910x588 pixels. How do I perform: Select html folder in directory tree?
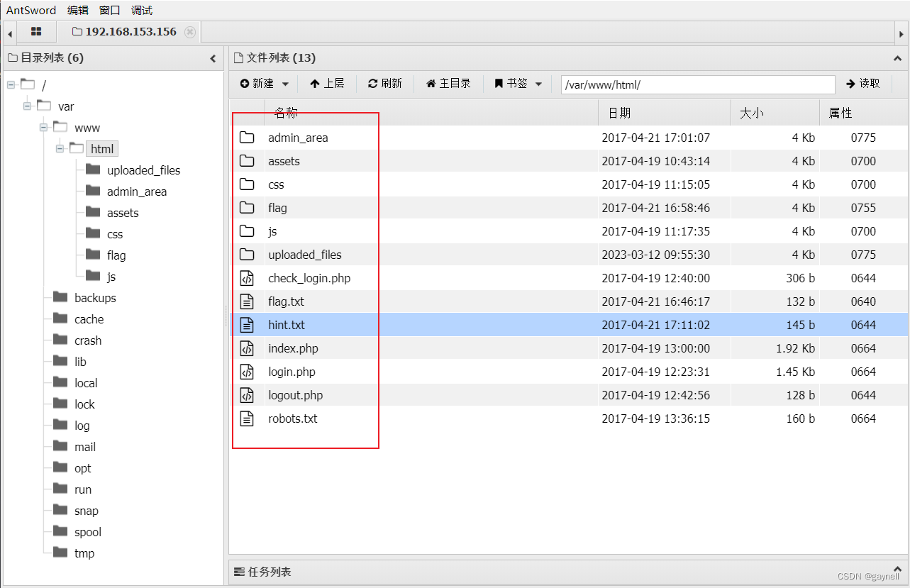click(102, 149)
